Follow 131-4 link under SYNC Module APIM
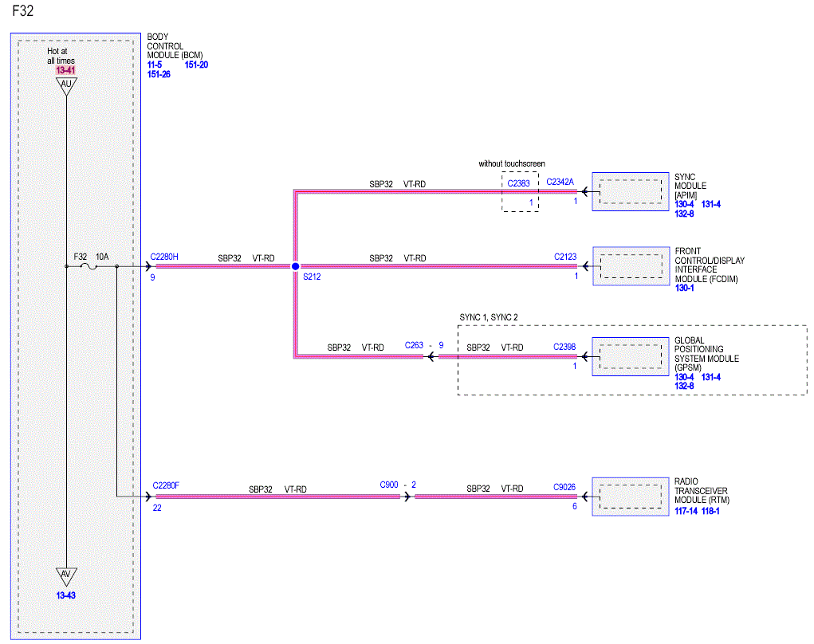 click(x=711, y=204)
